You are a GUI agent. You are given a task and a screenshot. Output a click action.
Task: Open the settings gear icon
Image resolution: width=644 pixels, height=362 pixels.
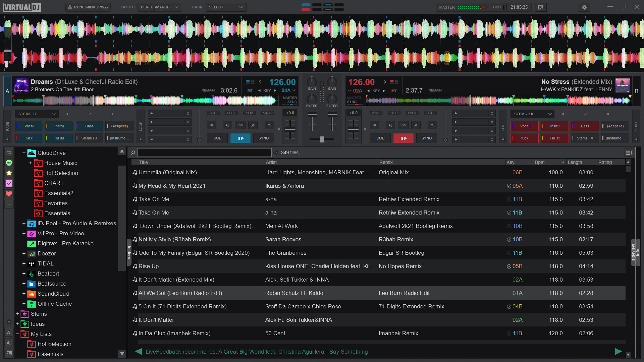pyautogui.click(x=584, y=7)
